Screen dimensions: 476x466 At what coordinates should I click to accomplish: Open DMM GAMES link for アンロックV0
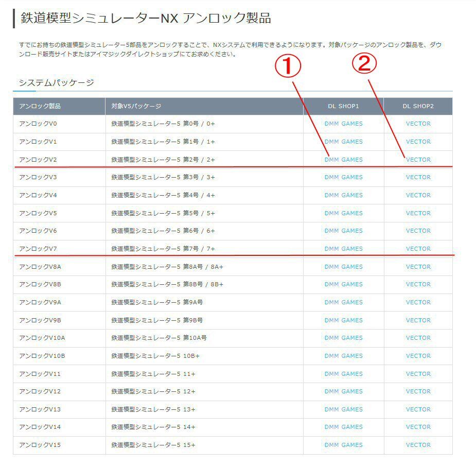click(344, 124)
